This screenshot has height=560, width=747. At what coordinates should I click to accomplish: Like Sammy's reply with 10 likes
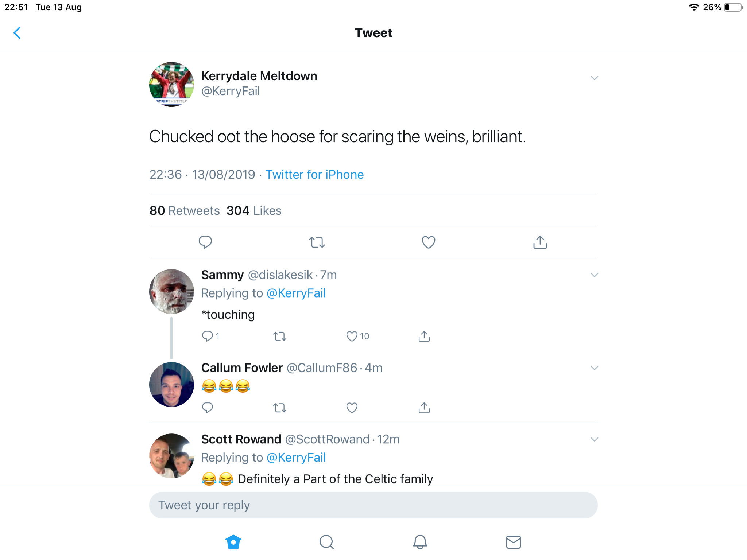[x=352, y=336]
